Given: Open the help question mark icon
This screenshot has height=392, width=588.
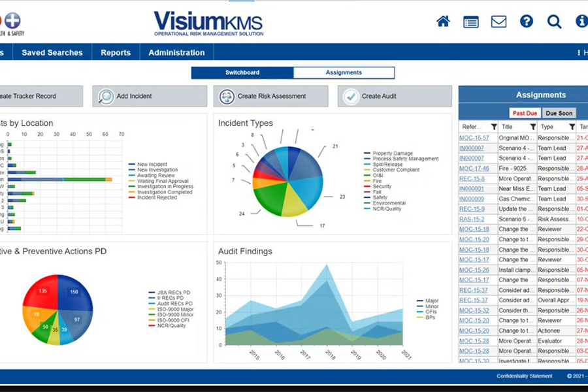Looking at the screenshot, I should tap(527, 22).
